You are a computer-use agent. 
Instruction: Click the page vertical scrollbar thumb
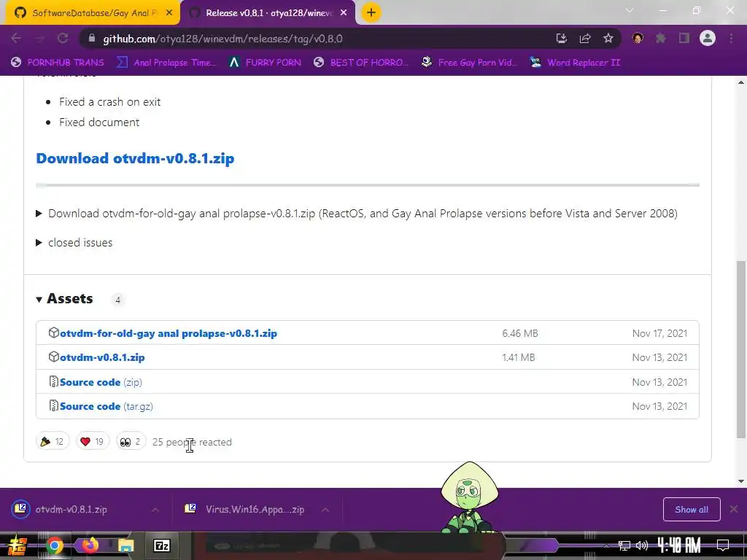click(x=740, y=349)
